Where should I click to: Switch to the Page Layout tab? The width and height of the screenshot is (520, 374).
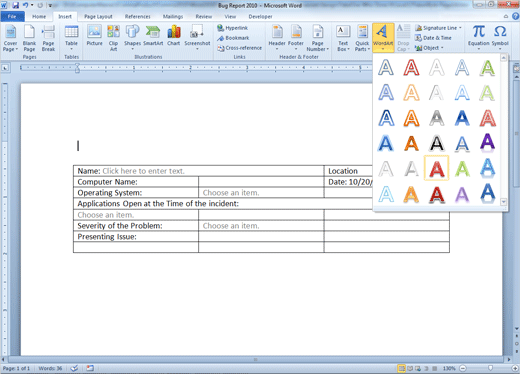(98, 16)
